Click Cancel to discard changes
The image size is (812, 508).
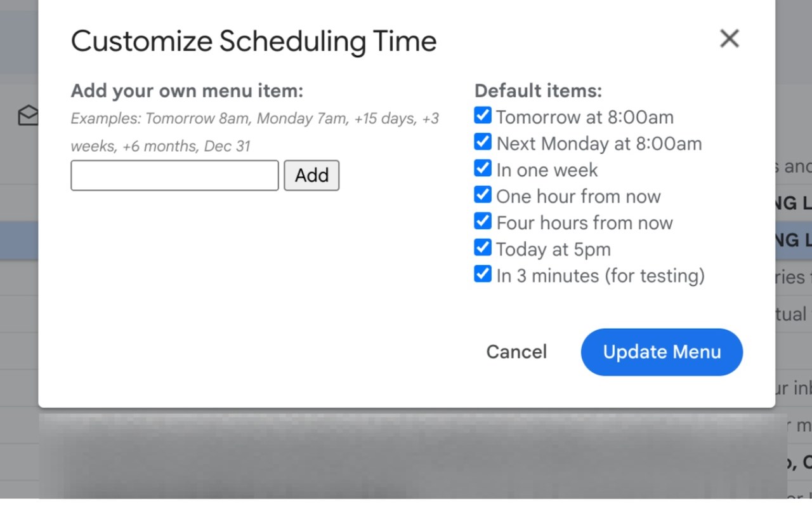pyautogui.click(x=516, y=352)
